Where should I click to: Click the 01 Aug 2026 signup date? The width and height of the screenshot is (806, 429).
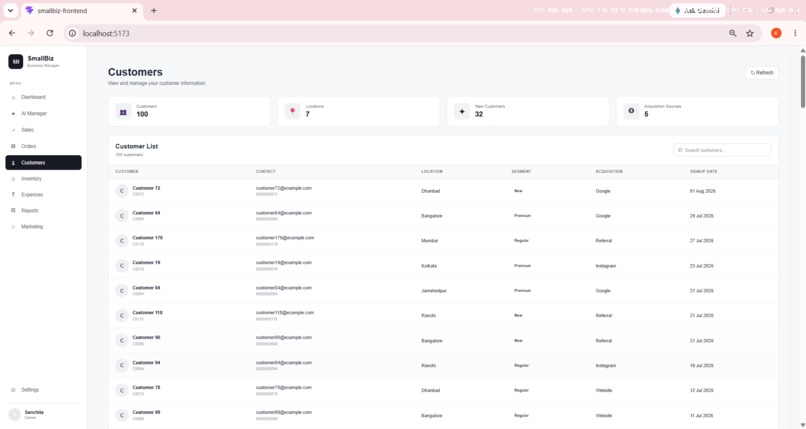click(702, 191)
